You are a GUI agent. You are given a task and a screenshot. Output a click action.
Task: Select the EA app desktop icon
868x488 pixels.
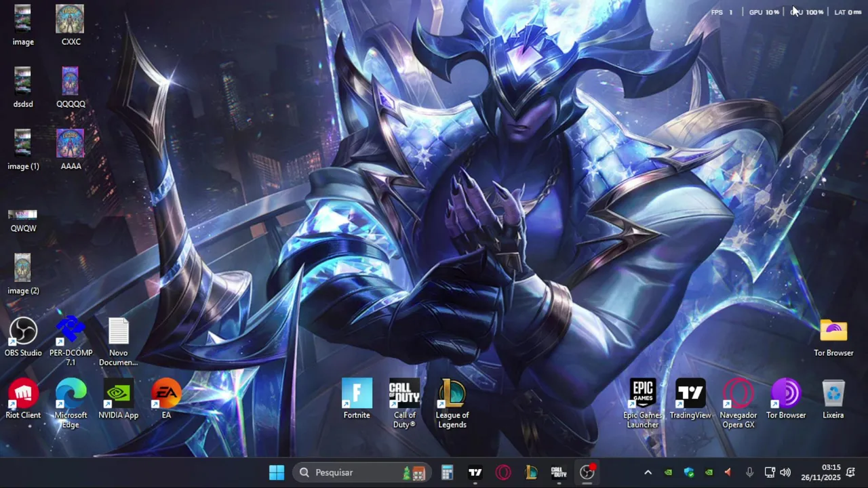[x=166, y=399]
